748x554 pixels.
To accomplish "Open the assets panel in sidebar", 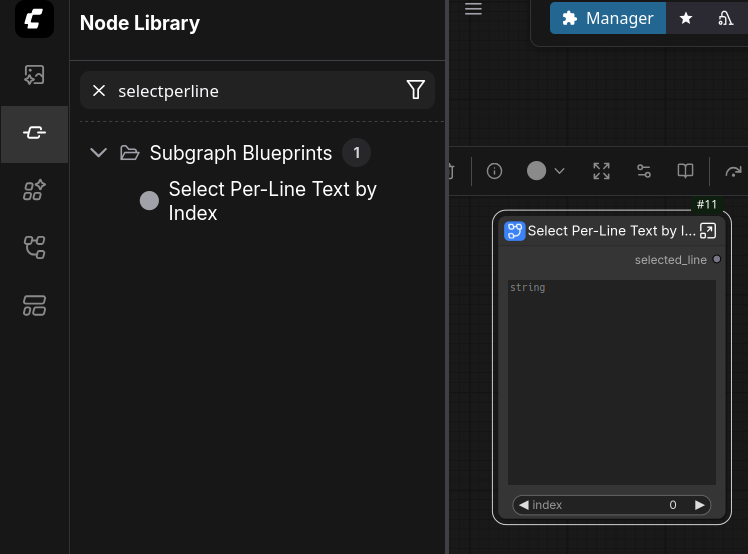I will (x=34, y=75).
